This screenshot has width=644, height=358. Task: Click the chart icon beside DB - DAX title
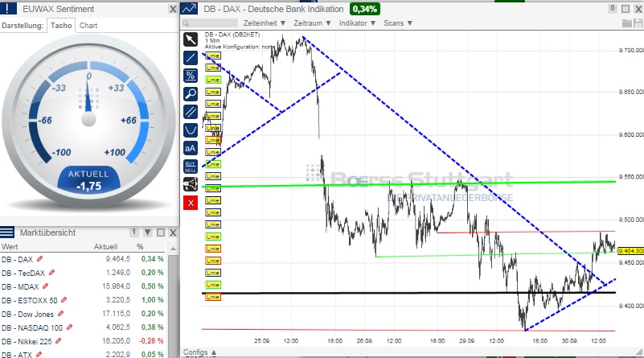[x=189, y=9]
